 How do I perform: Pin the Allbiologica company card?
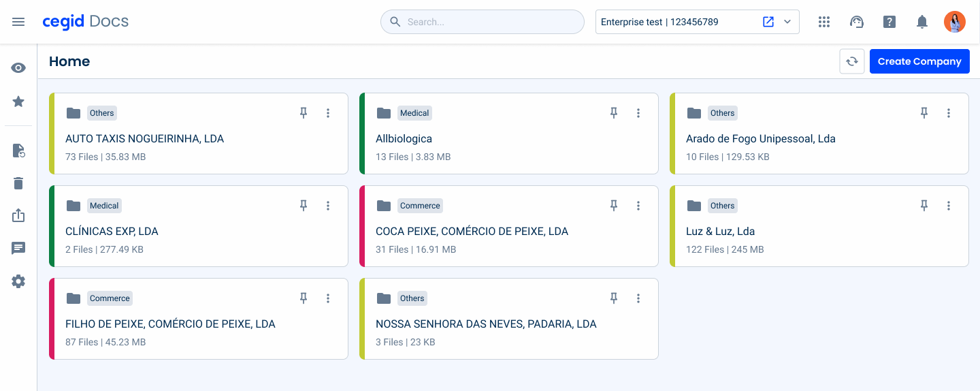point(614,113)
